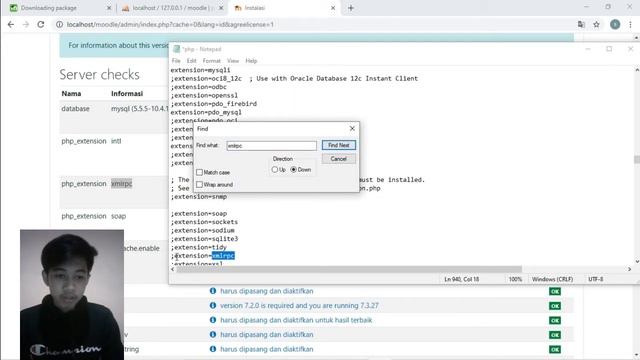Close the Find dialog with X
The image size is (640, 360).
352,129
